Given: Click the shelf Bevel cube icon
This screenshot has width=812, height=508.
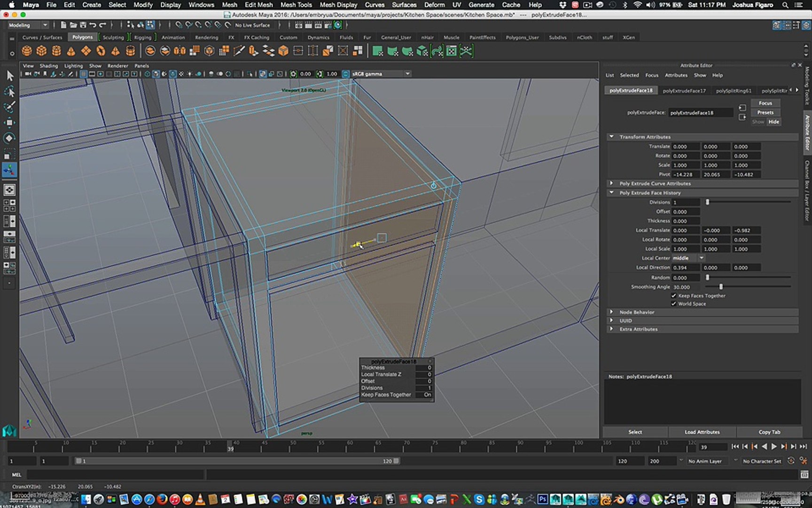Looking at the screenshot, I should pos(283,51).
